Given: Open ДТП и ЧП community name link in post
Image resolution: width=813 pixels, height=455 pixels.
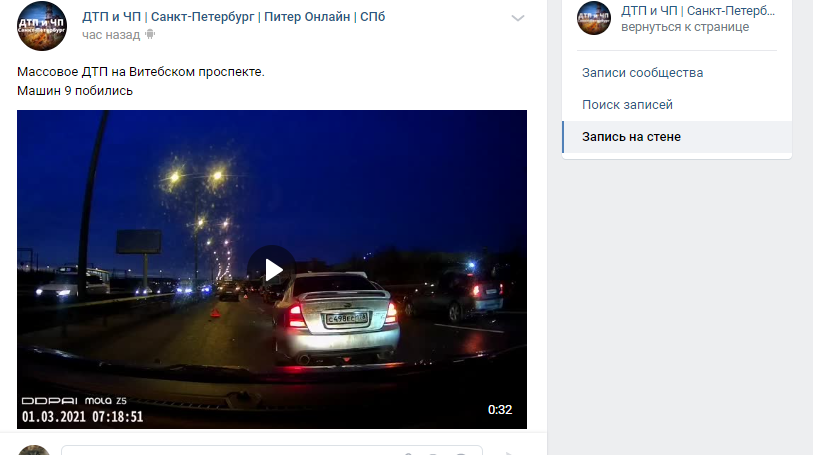Looking at the screenshot, I should tap(233, 17).
